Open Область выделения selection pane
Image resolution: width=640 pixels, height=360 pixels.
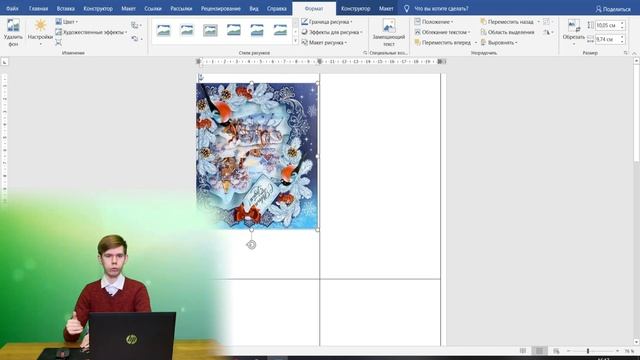(507, 32)
